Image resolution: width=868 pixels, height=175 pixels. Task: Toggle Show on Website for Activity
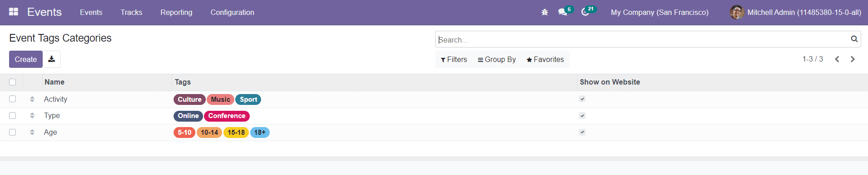click(x=582, y=99)
